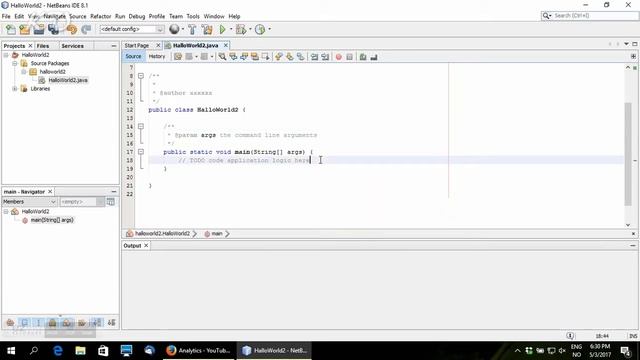
Task: Open the Tools menu
Action: click(x=193, y=16)
